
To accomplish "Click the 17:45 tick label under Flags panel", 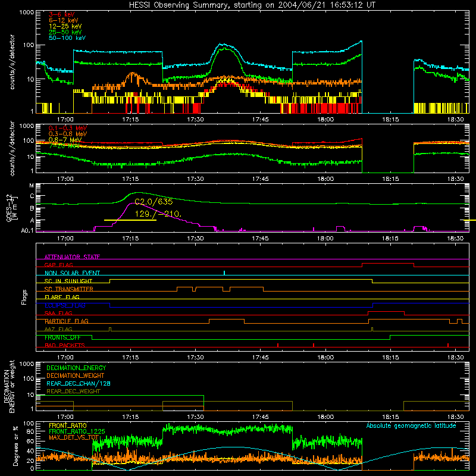I will pos(260,357).
